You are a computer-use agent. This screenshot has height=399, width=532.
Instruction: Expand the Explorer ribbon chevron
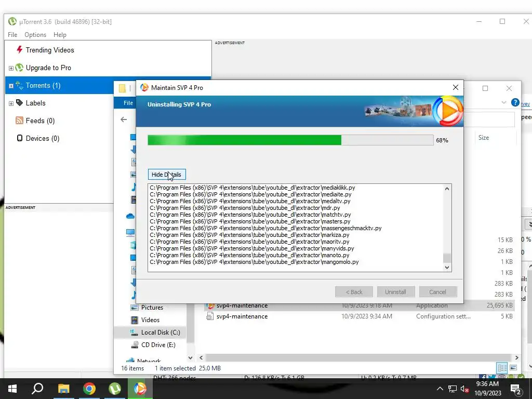tap(504, 102)
